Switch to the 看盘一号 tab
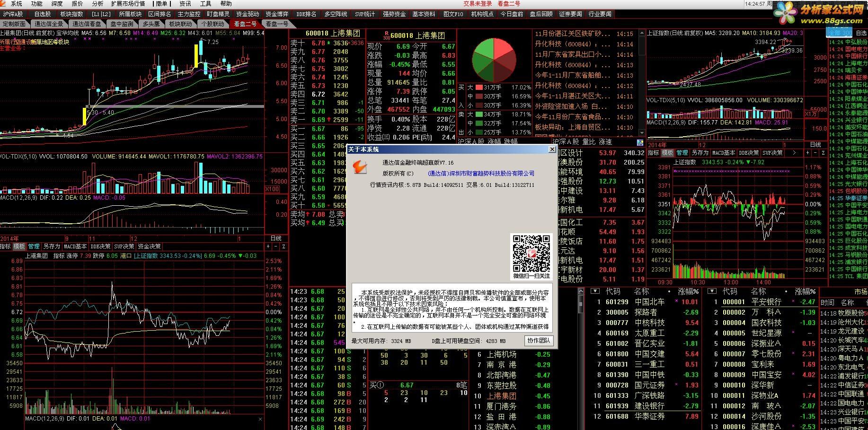 click(277, 24)
